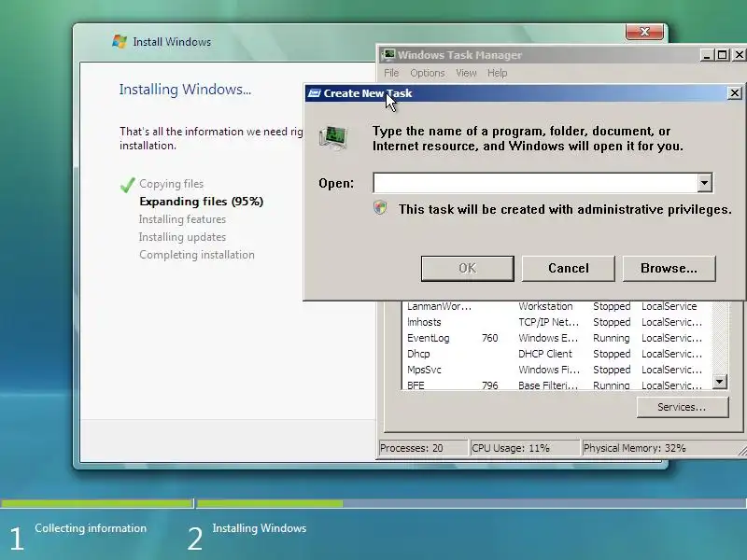Select the lmhosts service row

557,322
